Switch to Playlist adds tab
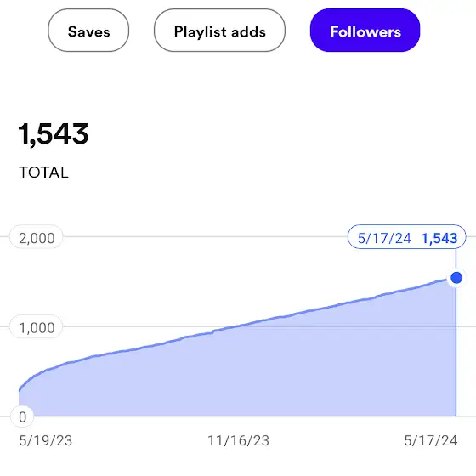 [x=219, y=31]
